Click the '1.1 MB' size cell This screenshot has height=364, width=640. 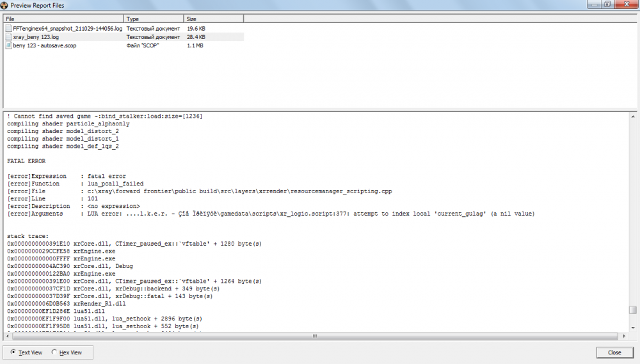pyautogui.click(x=195, y=45)
